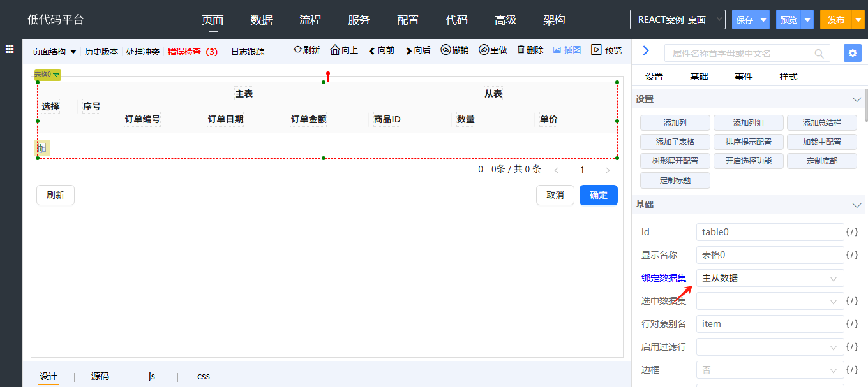The width and height of the screenshot is (868, 387).
Task: Move selection backward with 向后
Action: [417, 50]
